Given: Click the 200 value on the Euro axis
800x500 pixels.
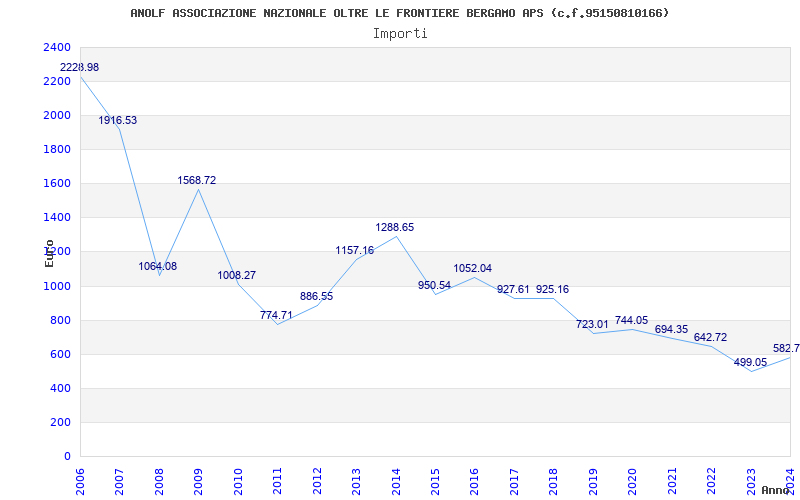Looking at the screenshot, I should (x=61, y=422).
